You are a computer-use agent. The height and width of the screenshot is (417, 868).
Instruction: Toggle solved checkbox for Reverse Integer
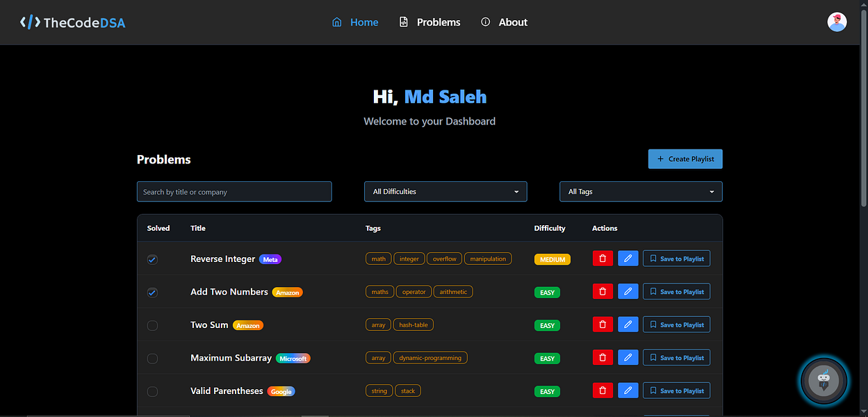coord(152,259)
